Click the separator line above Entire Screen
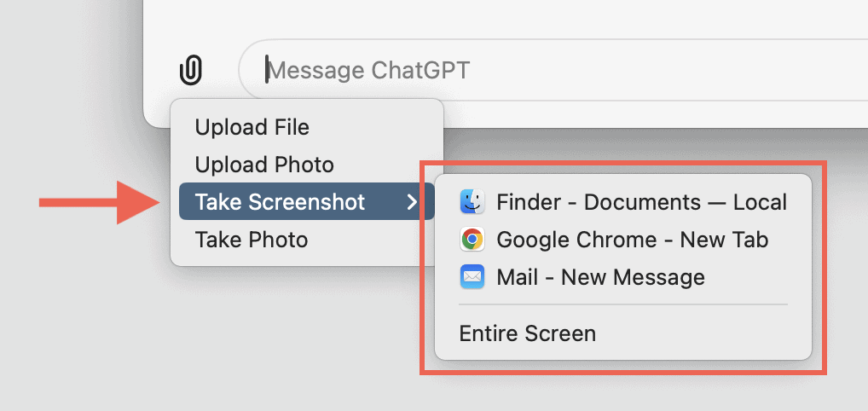The height and width of the screenshot is (411, 868). [622, 304]
